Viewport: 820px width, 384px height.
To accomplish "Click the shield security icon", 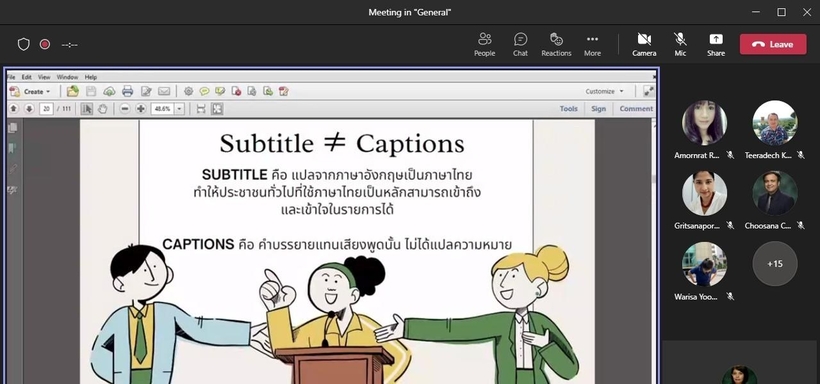I will (x=24, y=44).
